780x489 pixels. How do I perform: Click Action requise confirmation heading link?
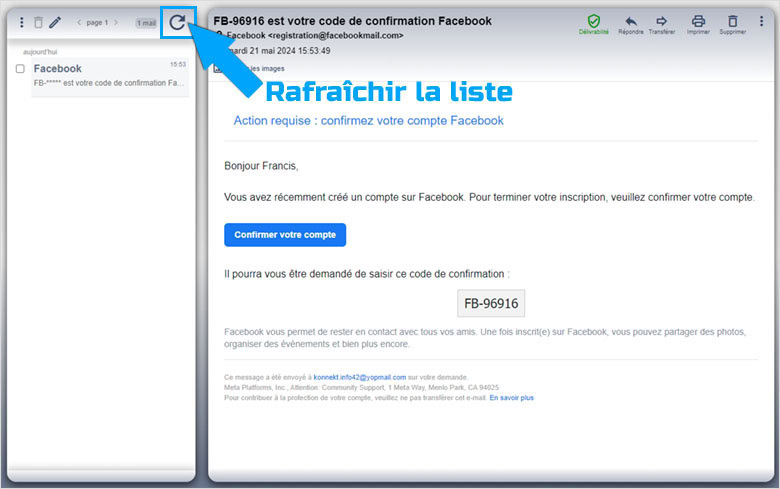point(369,121)
